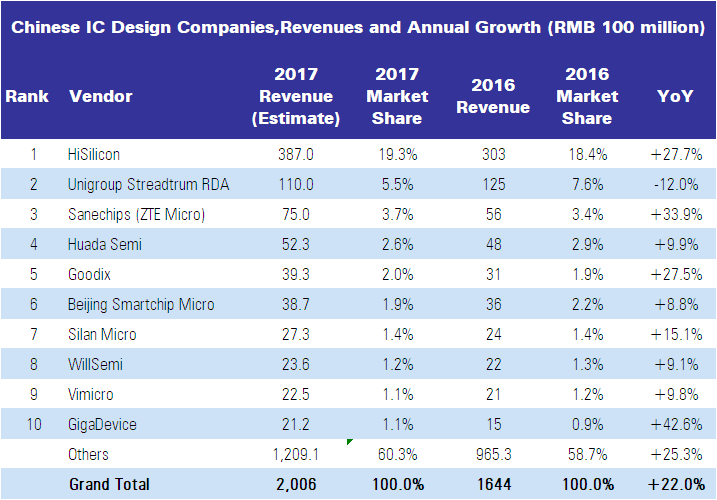Click the 'Grand Total' row label

tap(109, 484)
